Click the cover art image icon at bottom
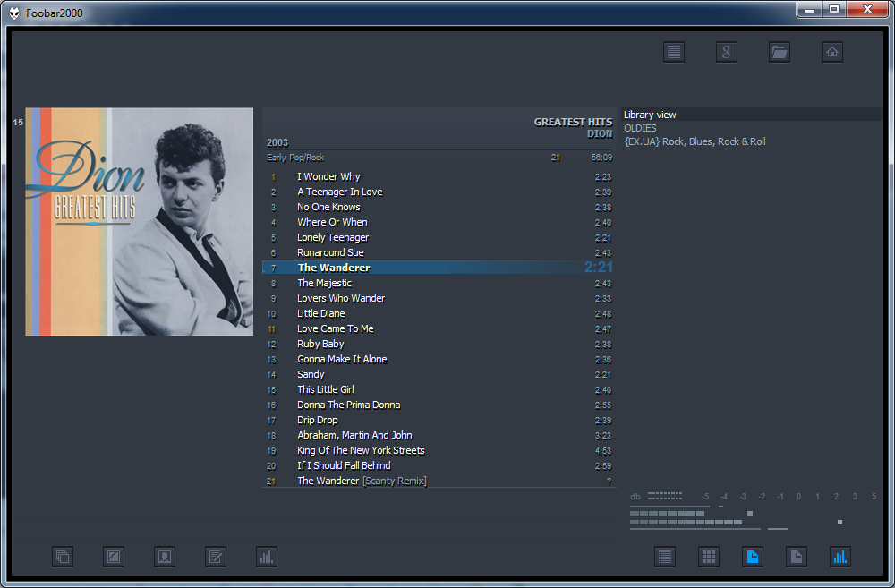This screenshot has width=895, height=588. (114, 557)
